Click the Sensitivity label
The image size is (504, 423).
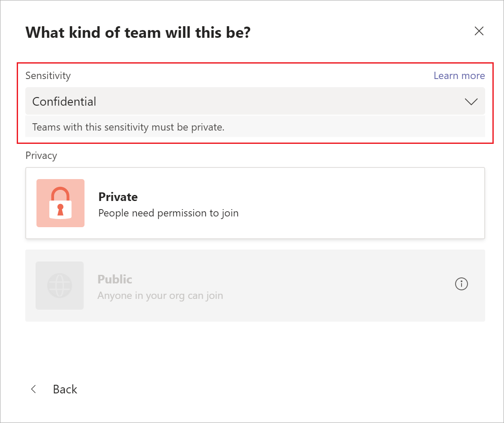click(x=48, y=75)
